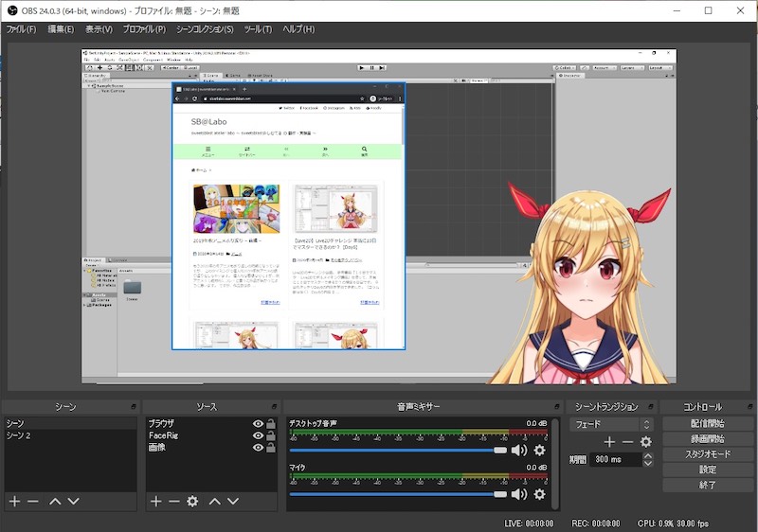758x532 pixels.
Task: Toggle lock on FaceRig source
Action: tap(271, 435)
